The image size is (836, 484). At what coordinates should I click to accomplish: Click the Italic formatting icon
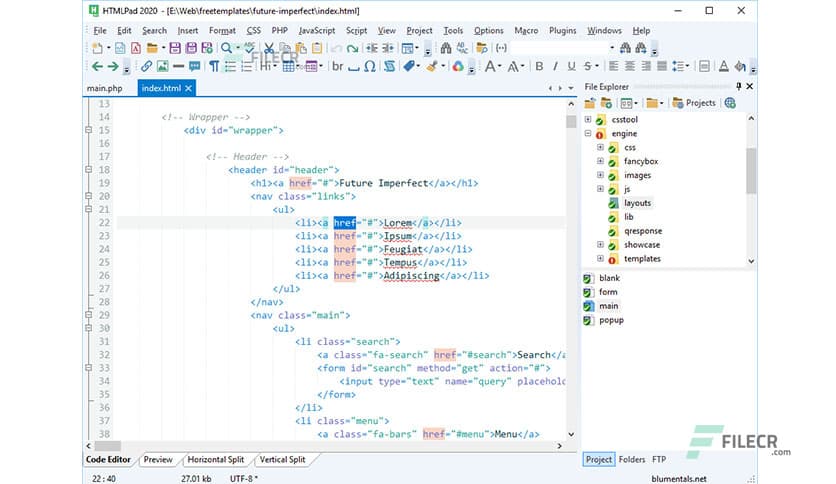557,67
